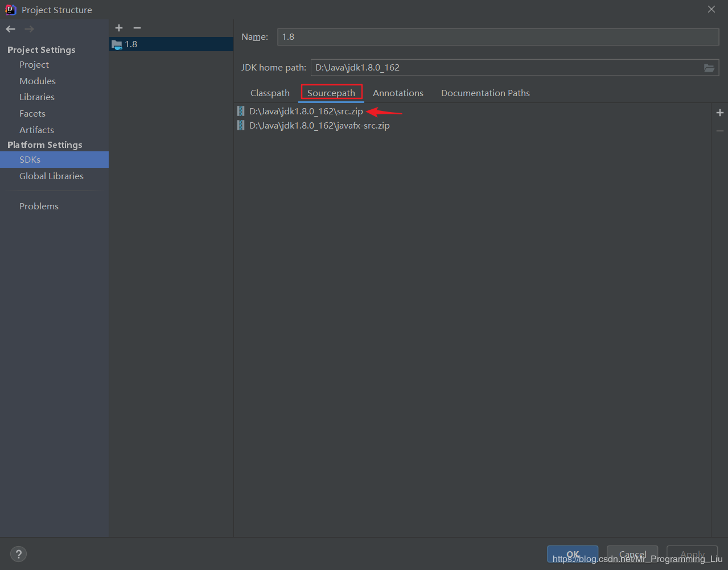Open the help question mark button
Viewport: 728px width, 570px height.
18,554
